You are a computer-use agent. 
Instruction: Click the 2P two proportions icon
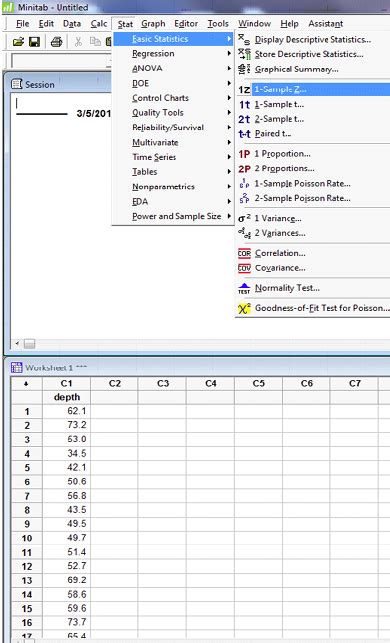(244, 169)
